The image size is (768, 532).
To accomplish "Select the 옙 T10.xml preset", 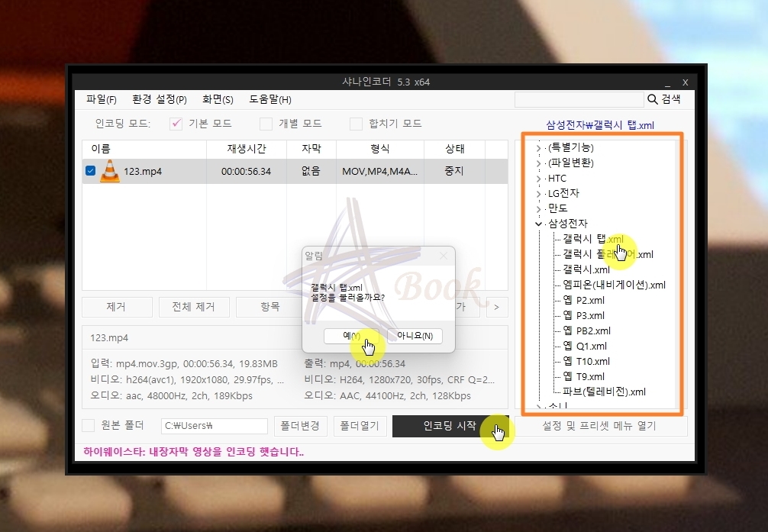I will coord(586,362).
